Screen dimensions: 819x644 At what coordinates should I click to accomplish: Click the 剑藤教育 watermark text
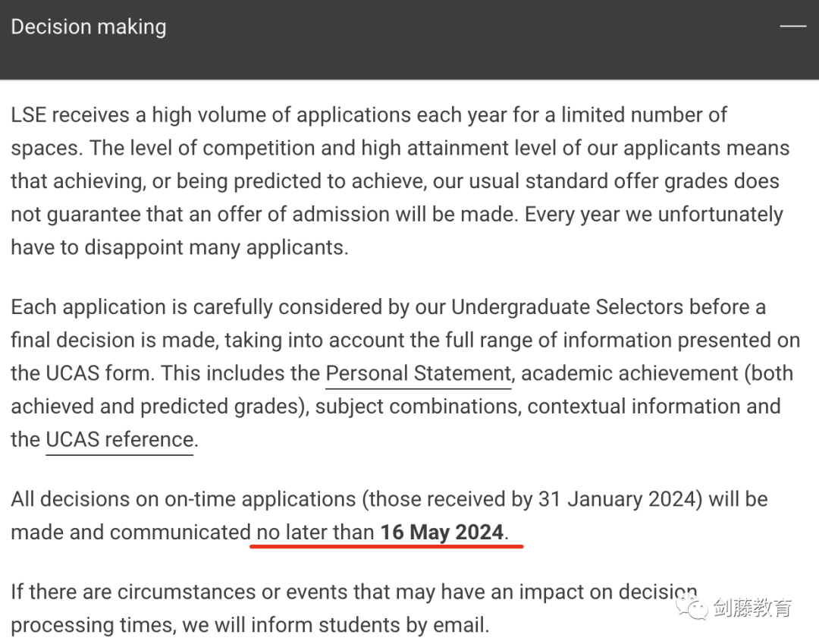(x=753, y=608)
